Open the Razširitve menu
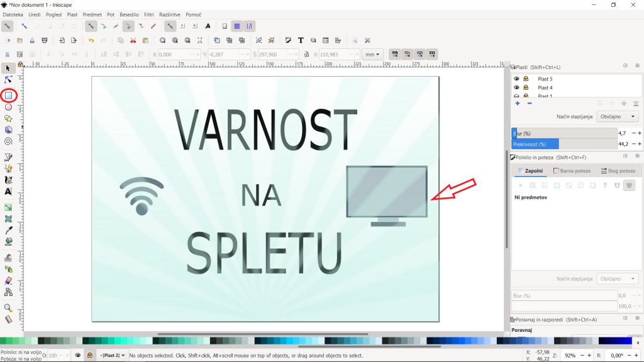The width and height of the screenshot is (644, 362). [x=170, y=15]
